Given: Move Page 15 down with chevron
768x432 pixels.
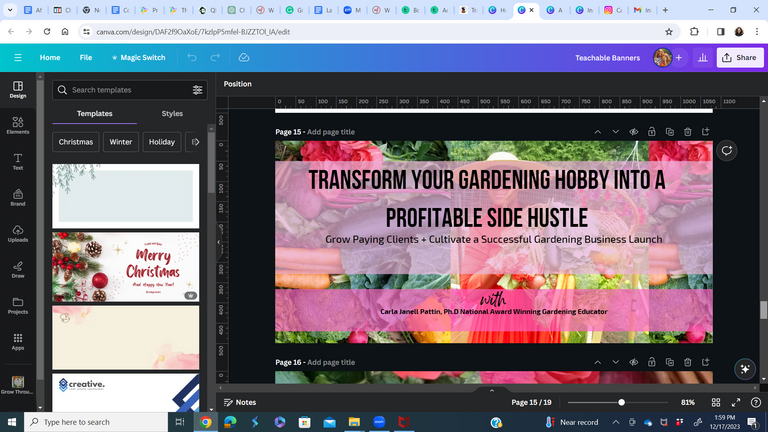Looking at the screenshot, I should tap(616, 132).
